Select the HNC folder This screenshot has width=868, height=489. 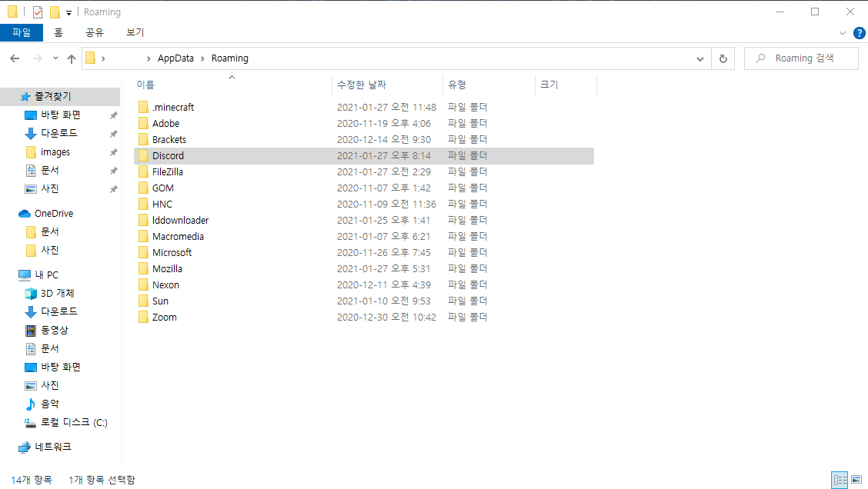pos(364,204)
